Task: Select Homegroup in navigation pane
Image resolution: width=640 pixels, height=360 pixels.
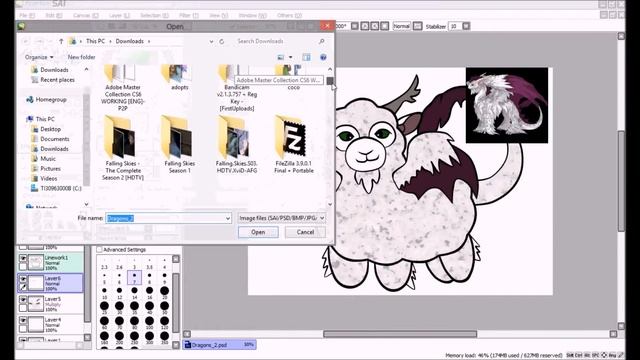Action: (x=51, y=100)
